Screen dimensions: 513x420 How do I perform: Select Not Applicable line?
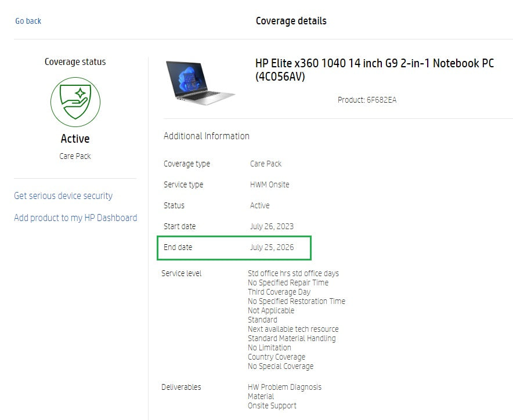(271, 310)
